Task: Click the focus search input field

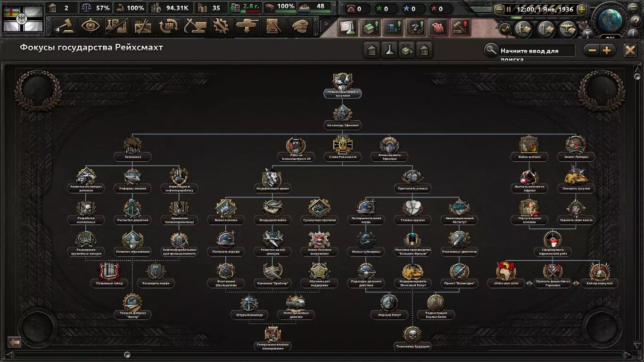Action: [537, 50]
